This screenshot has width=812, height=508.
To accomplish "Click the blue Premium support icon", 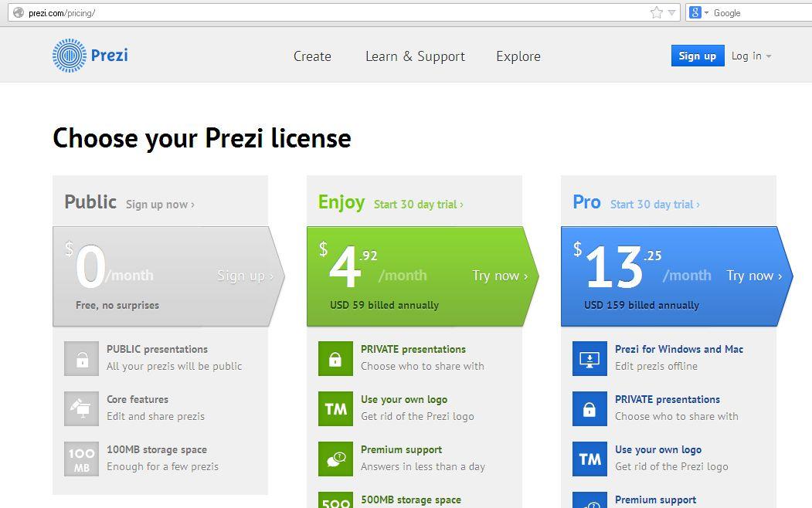I will tap(589, 500).
